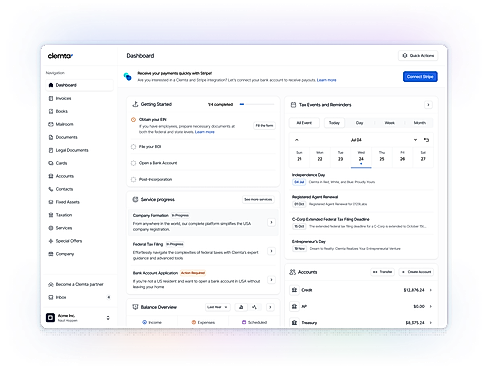Select the Day tab
The width and height of the screenshot is (488, 368).
(x=359, y=123)
